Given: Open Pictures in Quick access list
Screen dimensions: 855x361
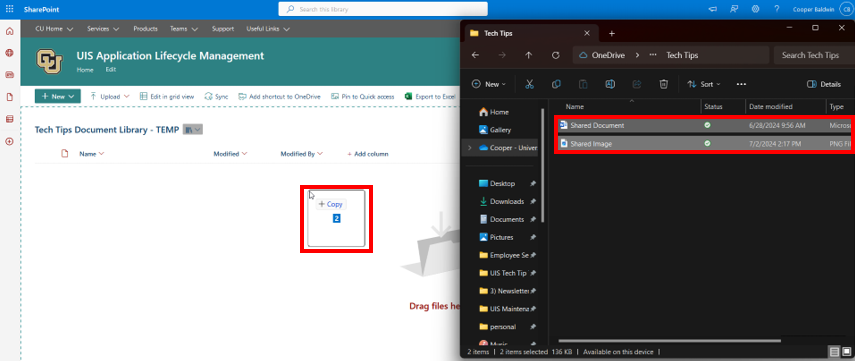Looking at the screenshot, I should coord(496,237).
